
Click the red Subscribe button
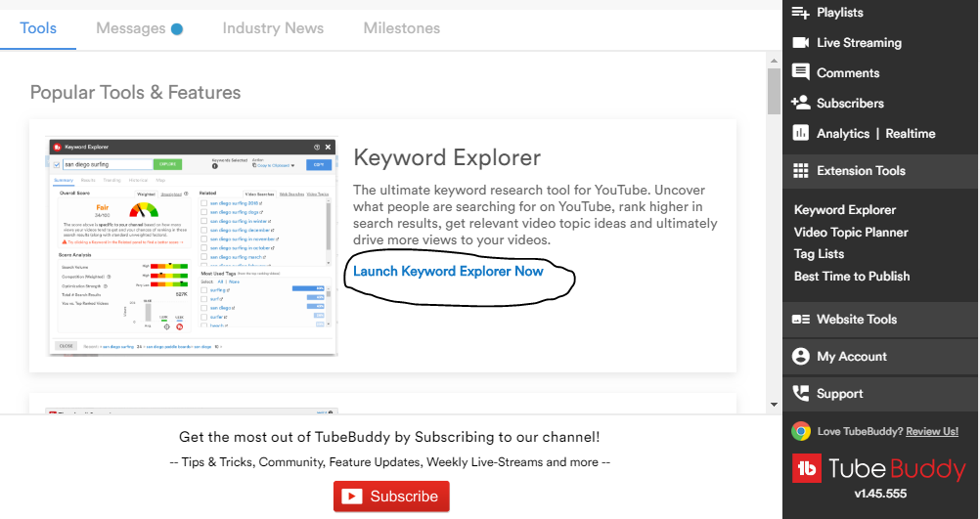click(x=391, y=497)
